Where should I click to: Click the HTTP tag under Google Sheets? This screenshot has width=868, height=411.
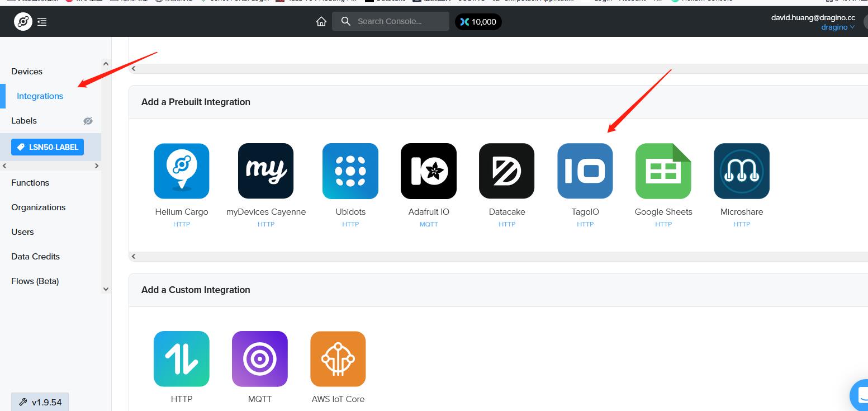pos(663,224)
